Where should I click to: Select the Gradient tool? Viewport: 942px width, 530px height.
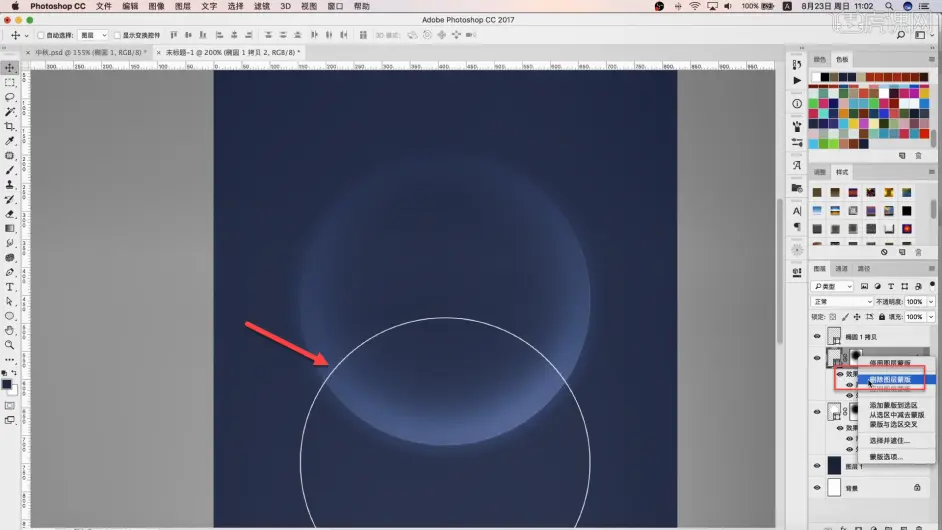coord(10,228)
